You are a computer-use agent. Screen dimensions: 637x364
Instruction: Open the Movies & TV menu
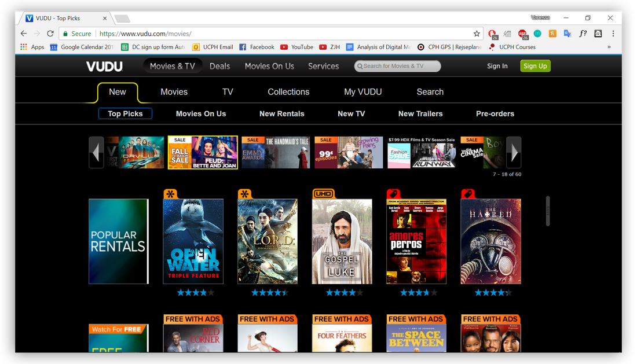coord(173,66)
